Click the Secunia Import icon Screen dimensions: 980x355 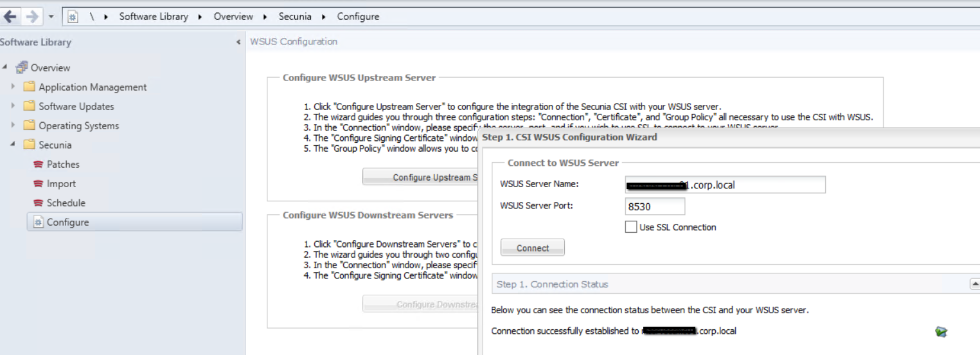(x=38, y=184)
